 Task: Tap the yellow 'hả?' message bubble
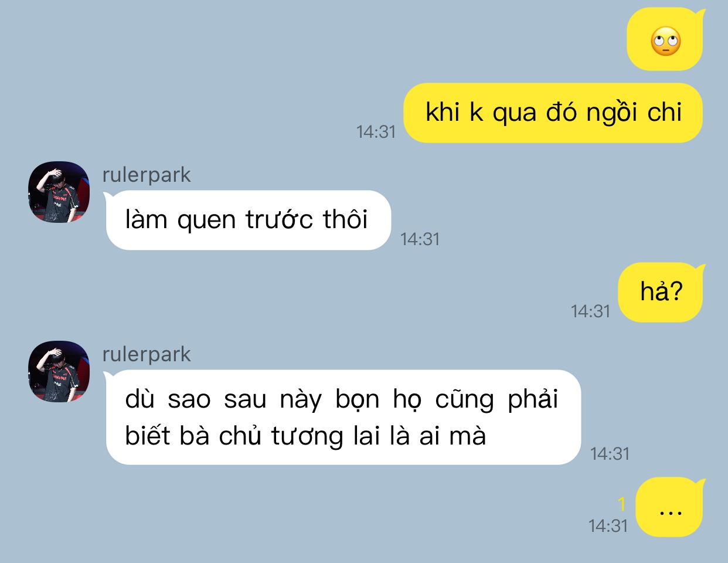[x=661, y=292]
